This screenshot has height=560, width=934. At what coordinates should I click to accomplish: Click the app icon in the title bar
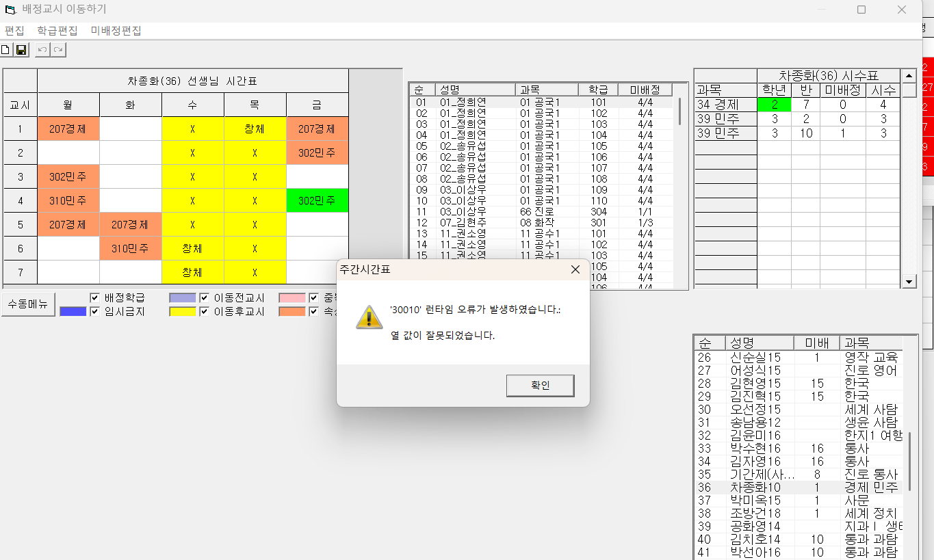[10, 10]
